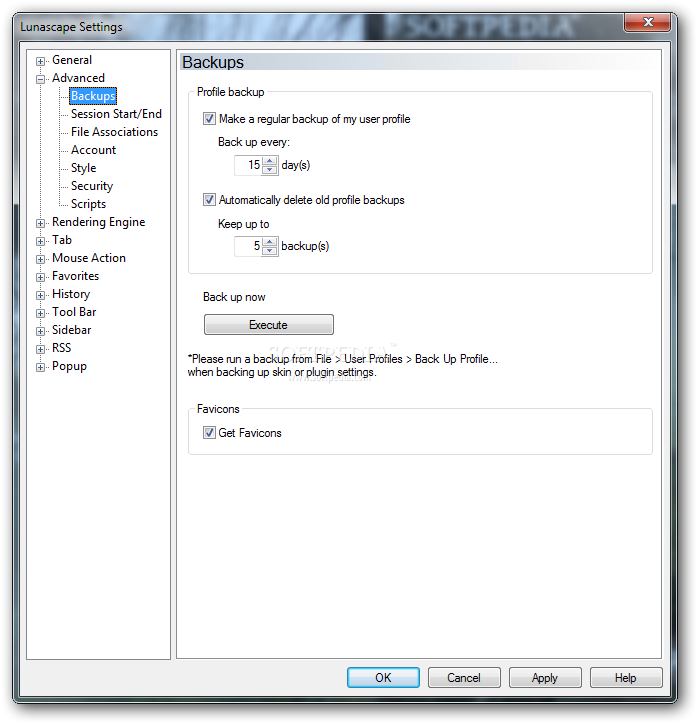698x724 pixels.
Task: Select the RSS category label
Action: tap(61, 348)
